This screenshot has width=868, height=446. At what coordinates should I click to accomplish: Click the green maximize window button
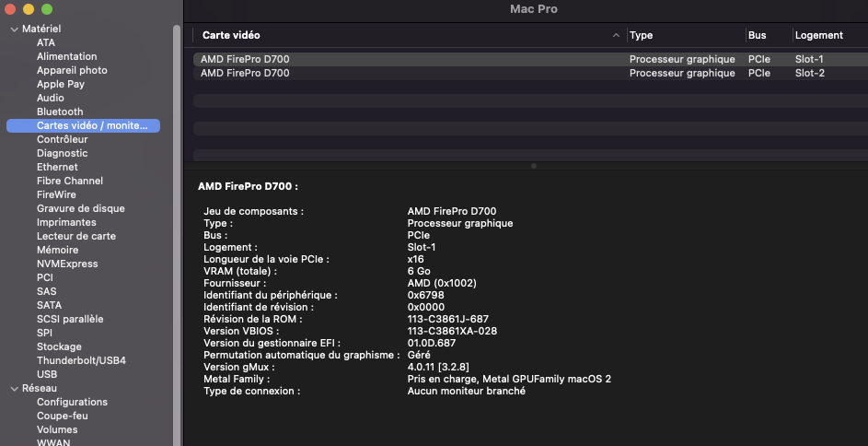click(47, 8)
